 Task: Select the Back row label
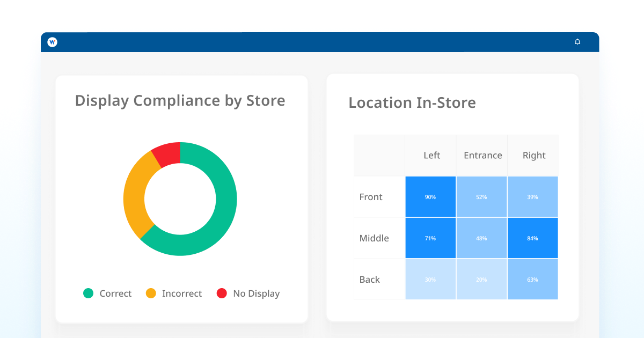(x=370, y=280)
